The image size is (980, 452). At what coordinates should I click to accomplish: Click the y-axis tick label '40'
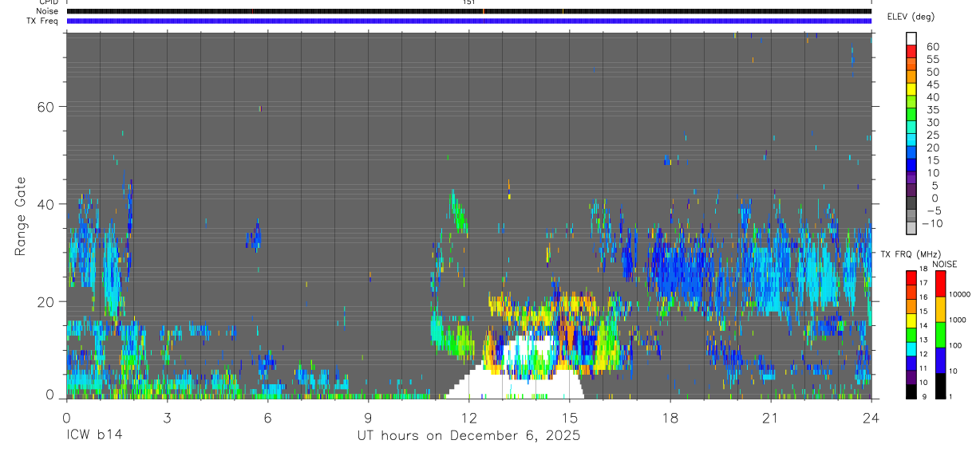[47, 204]
